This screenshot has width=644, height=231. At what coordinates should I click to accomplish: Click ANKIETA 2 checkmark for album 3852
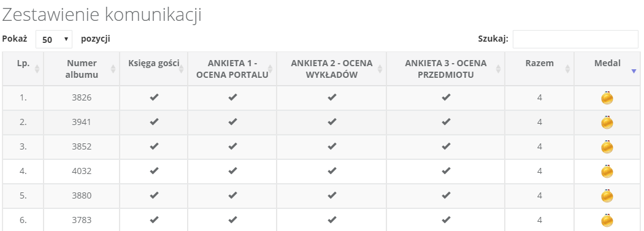(332, 146)
